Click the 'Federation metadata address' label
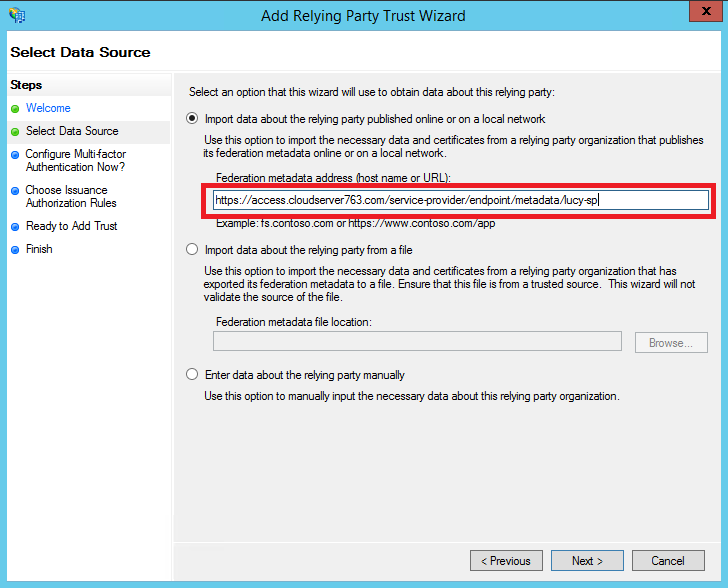 (333, 178)
